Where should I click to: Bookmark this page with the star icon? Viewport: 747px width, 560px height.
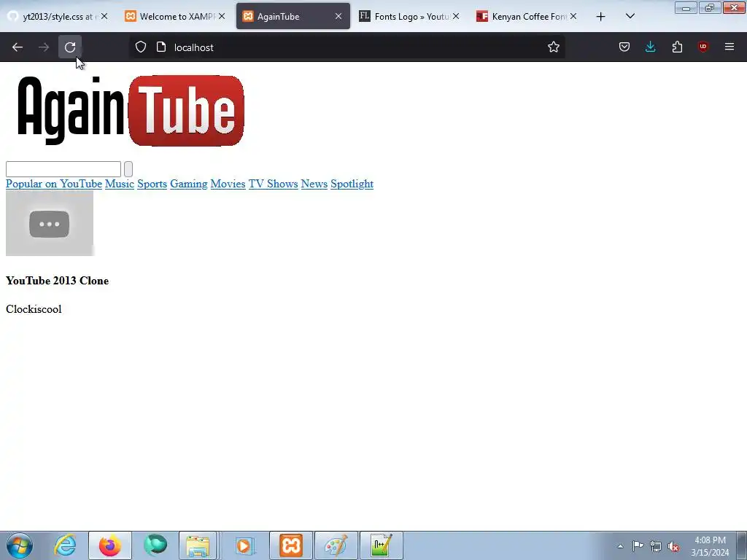tap(553, 47)
